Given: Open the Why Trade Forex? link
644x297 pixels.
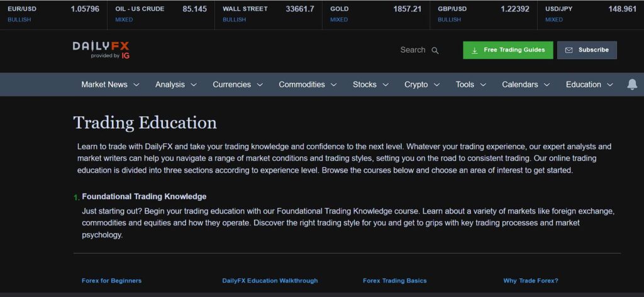Looking at the screenshot, I should [530, 281].
